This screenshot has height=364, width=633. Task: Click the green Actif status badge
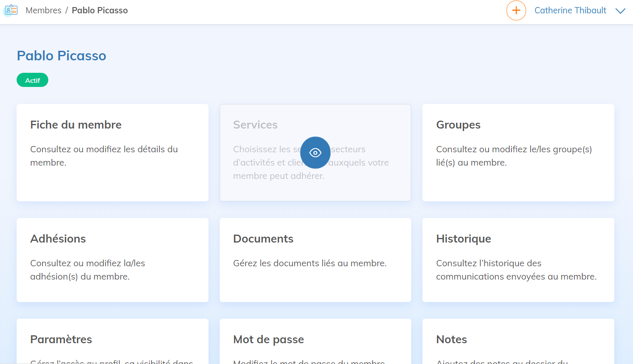point(32,80)
